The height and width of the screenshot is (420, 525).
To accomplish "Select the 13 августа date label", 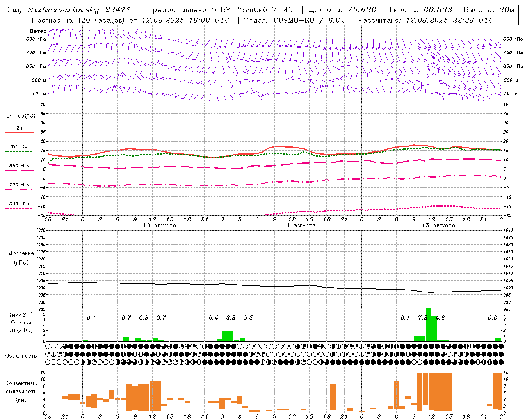I will [x=160, y=226].
